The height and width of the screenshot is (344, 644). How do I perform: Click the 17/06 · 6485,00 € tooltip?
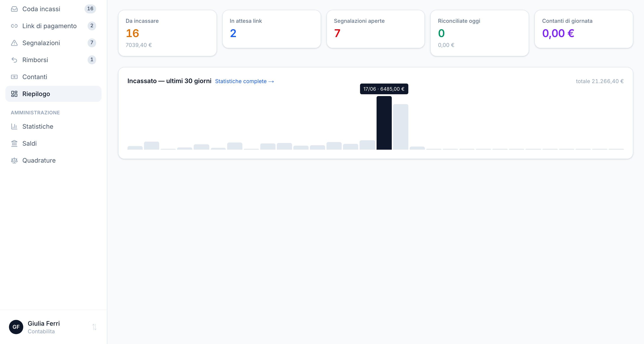click(384, 89)
